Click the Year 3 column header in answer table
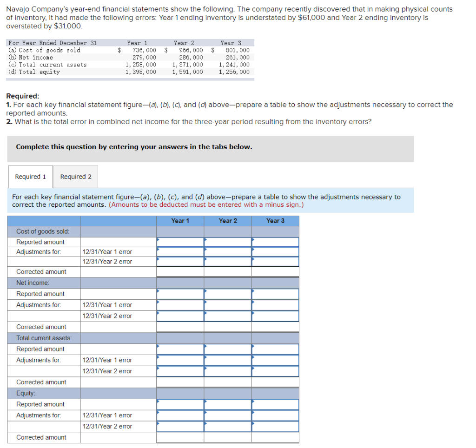The image size is (476, 448). [x=275, y=221]
